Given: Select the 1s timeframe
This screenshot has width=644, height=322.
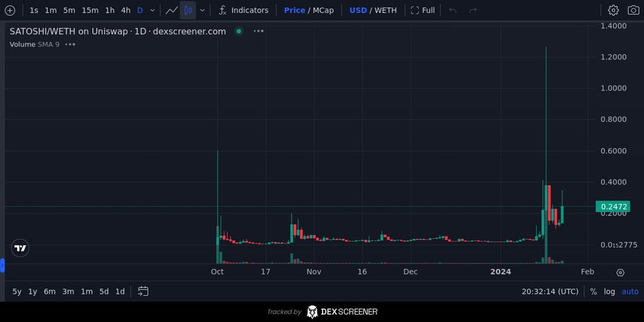Looking at the screenshot, I should pos(34,10).
